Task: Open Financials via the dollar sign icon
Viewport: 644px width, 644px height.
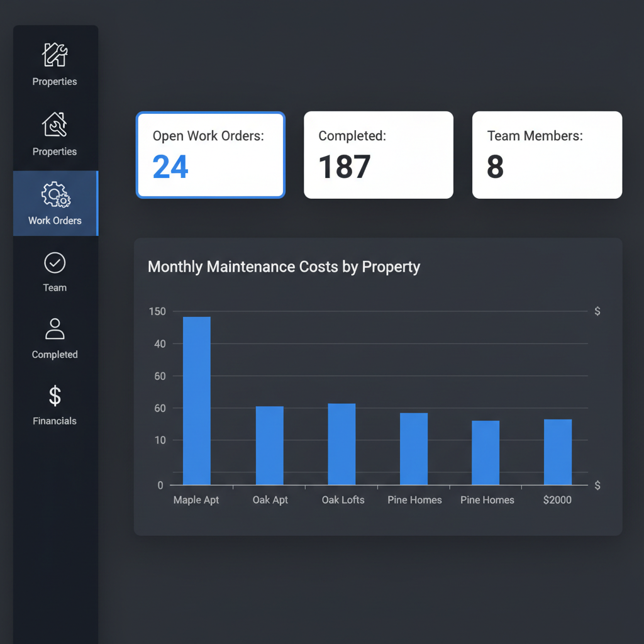Action: pos(55,396)
